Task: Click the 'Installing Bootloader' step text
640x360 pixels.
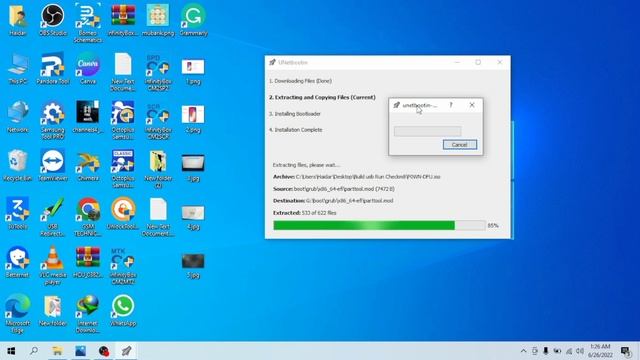Action: 295,113
